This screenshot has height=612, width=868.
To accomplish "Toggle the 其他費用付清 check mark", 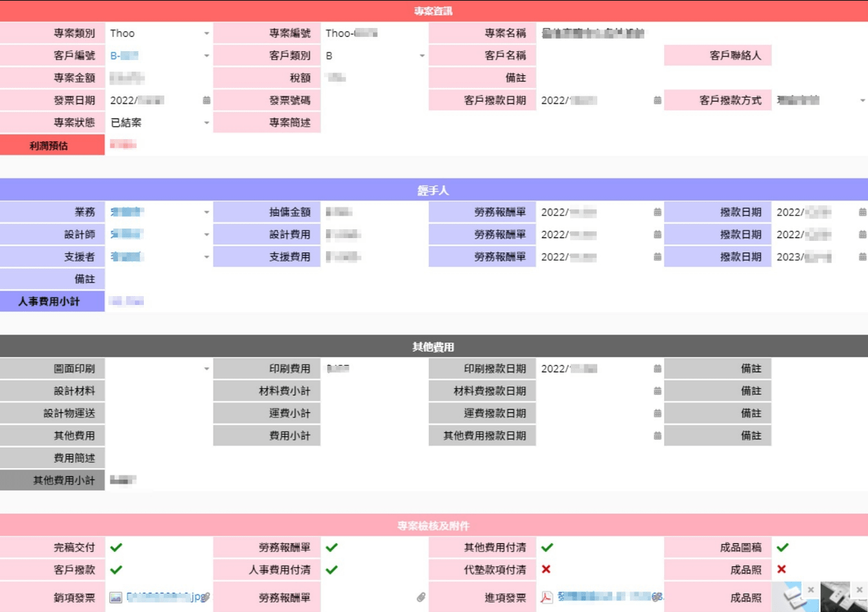I will 547,547.
